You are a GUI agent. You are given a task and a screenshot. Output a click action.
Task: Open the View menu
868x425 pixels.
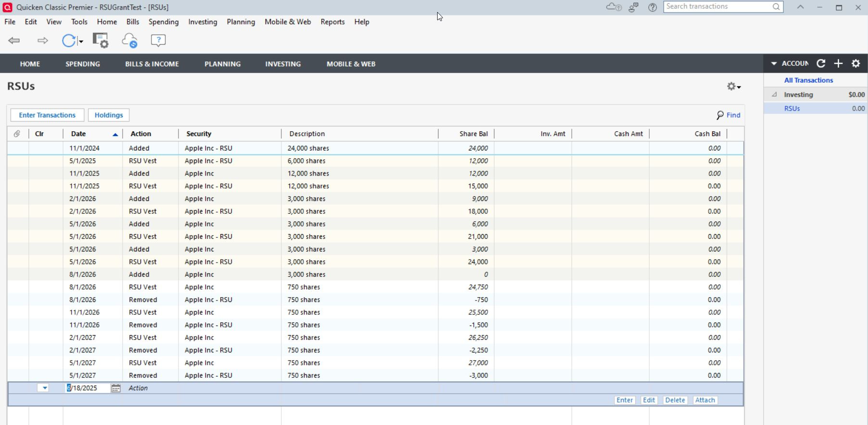click(54, 22)
